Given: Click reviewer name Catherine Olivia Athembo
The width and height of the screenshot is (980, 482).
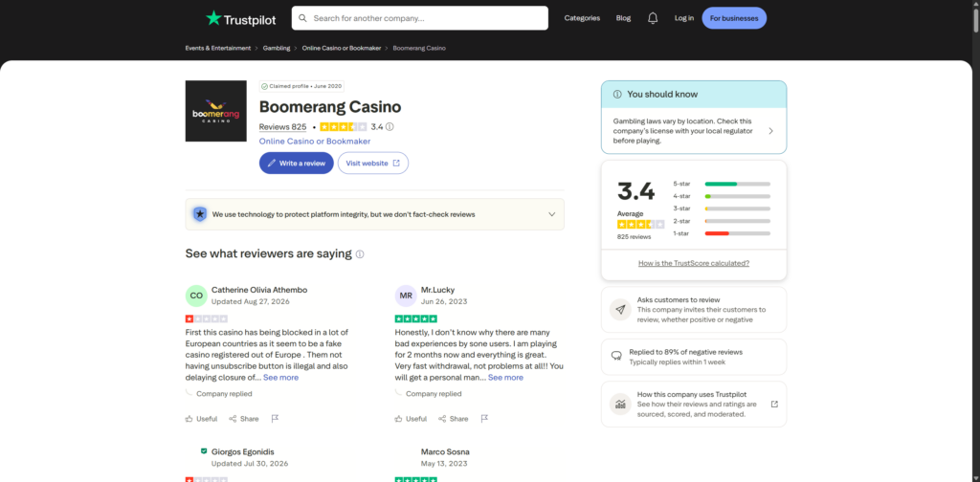Looking at the screenshot, I should (x=259, y=290).
